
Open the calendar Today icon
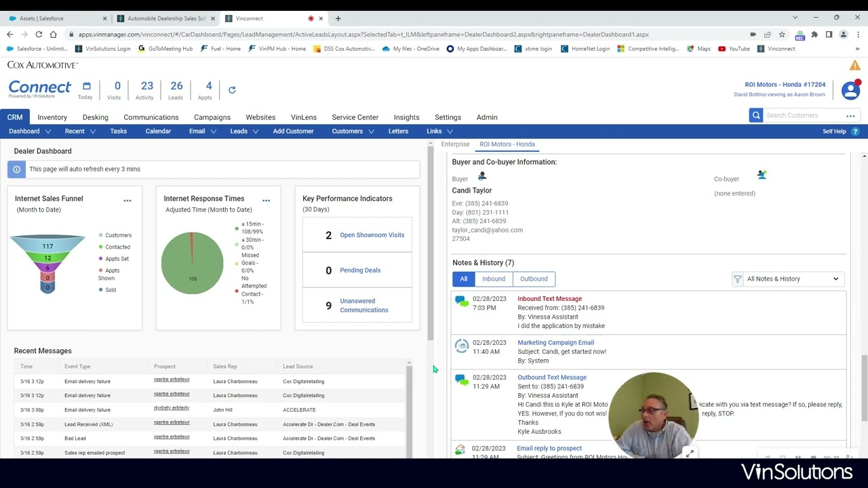(86, 86)
